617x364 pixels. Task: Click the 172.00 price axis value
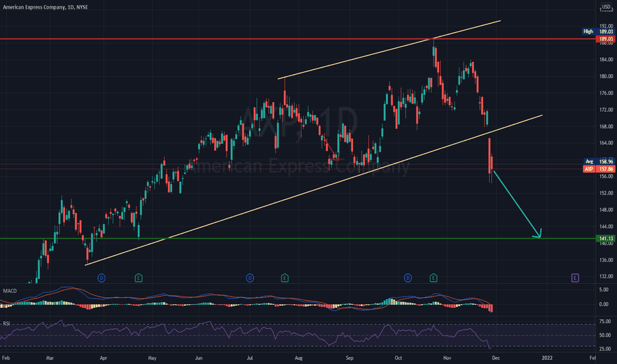click(x=606, y=110)
